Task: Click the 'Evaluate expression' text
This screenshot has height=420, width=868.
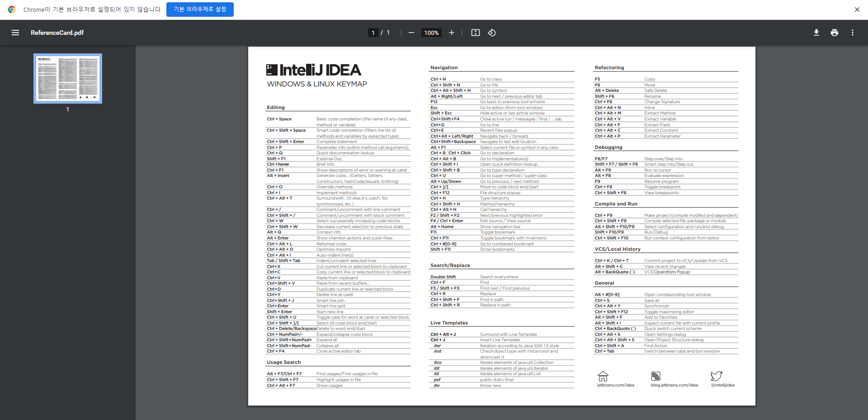Action: 664,176
